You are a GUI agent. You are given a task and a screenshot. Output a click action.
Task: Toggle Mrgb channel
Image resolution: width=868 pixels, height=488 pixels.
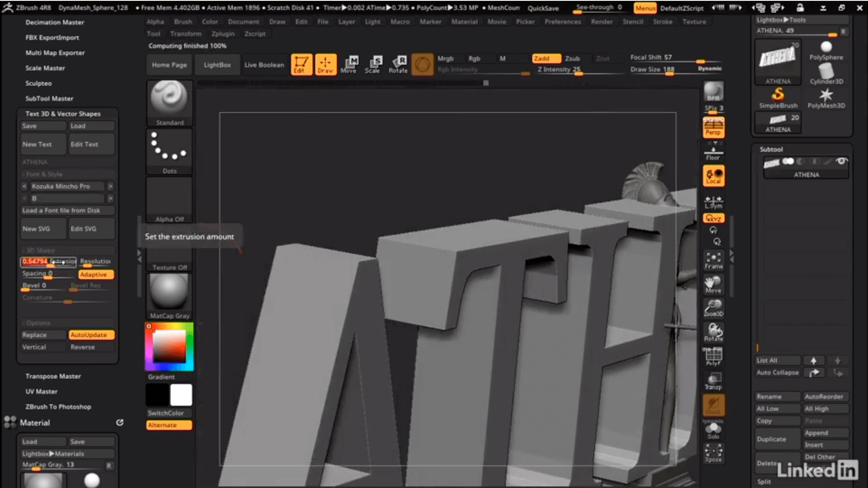point(445,59)
